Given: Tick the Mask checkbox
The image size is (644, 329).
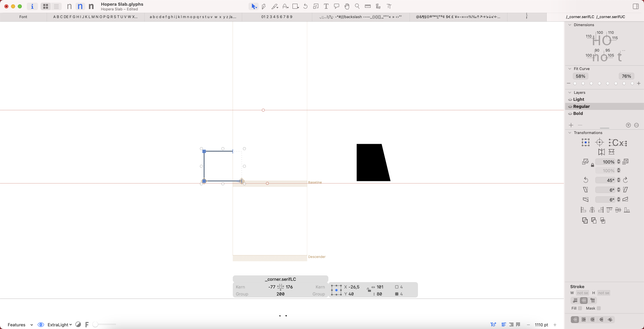Looking at the screenshot, I should (x=599, y=308).
